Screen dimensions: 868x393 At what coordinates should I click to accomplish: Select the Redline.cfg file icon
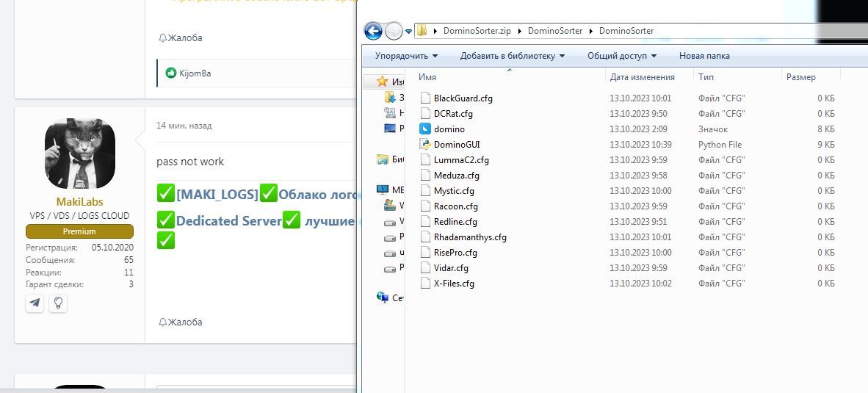coord(425,221)
